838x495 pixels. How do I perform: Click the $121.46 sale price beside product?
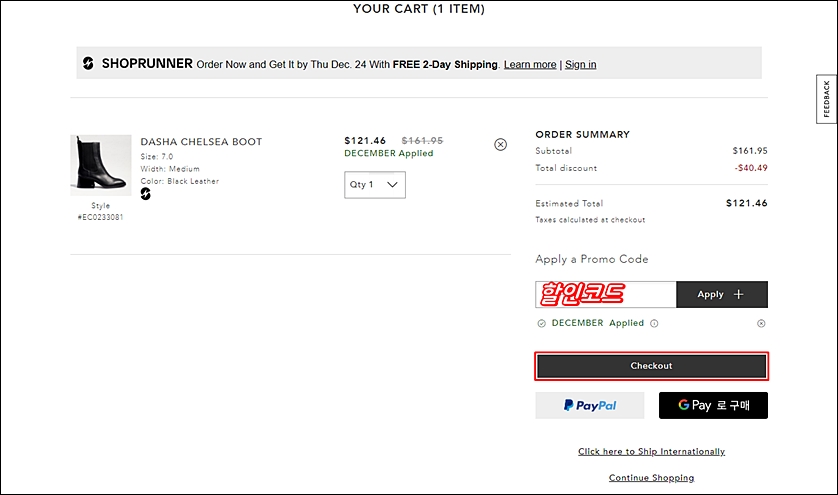(365, 141)
